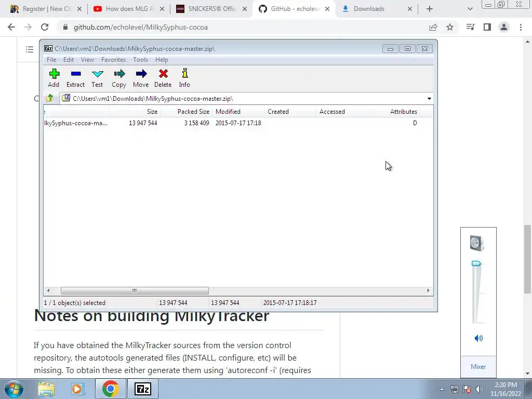The width and height of the screenshot is (532, 399).
Task: Toggle the Chrome side panel
Action: click(x=487, y=27)
